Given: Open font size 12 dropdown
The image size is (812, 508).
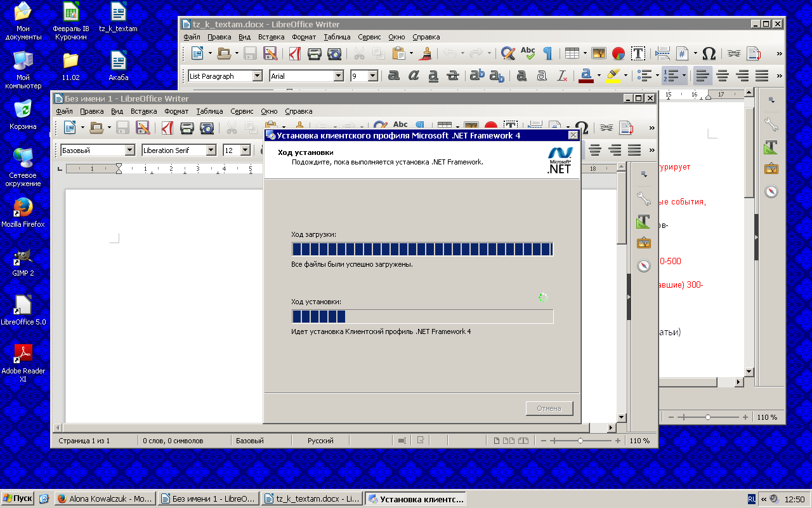Looking at the screenshot, I should point(246,150).
